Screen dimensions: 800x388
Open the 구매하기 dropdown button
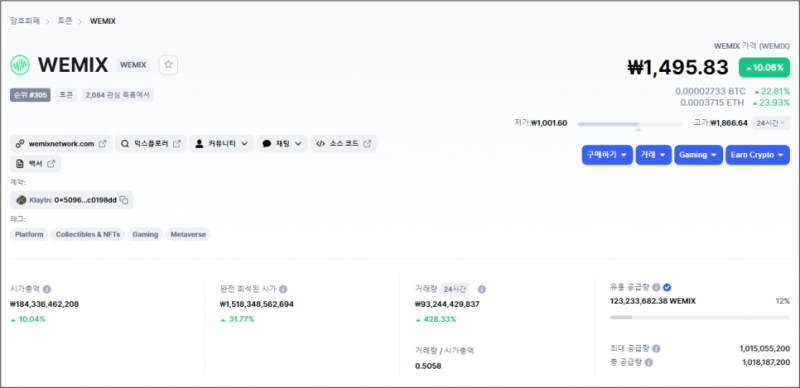607,155
